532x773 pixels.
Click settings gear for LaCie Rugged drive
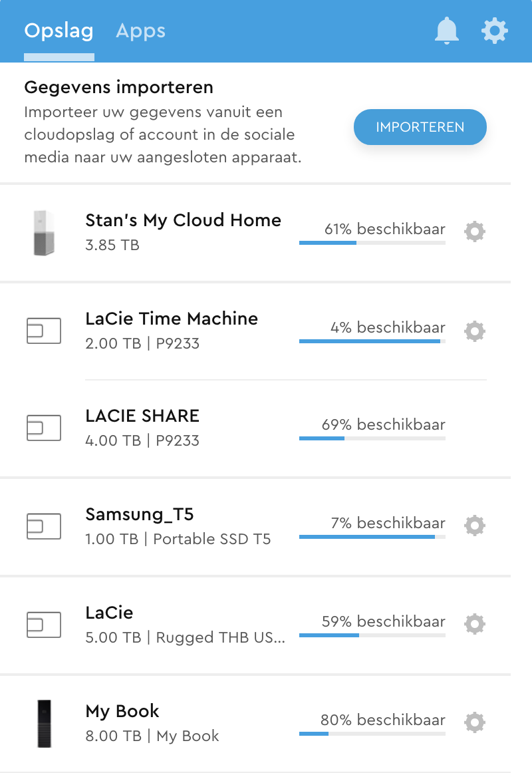[475, 624]
